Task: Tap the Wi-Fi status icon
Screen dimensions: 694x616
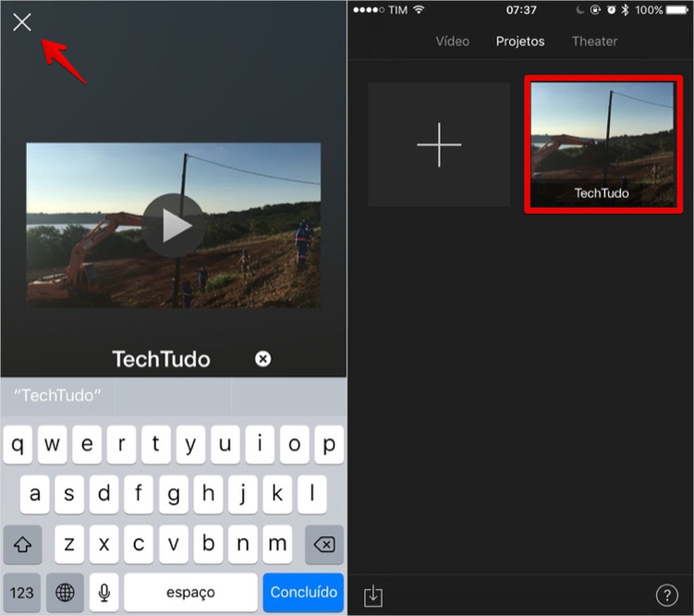Action: (x=419, y=10)
